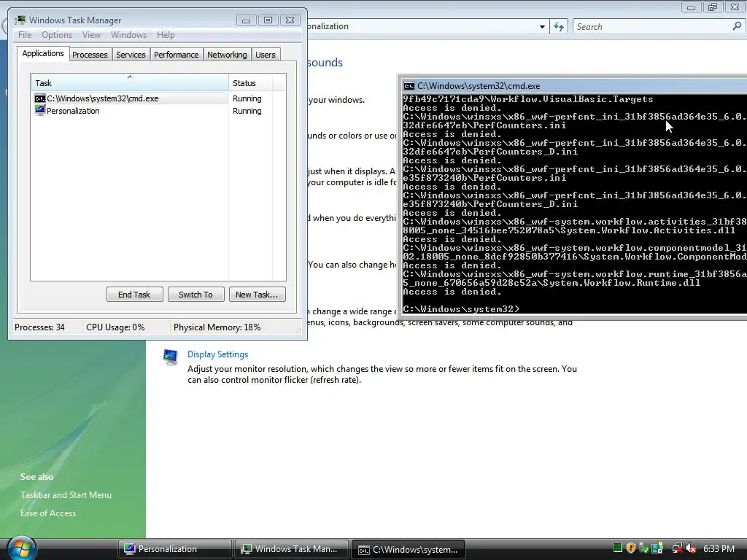Open Windows Sidebar tray icon
Screen dimensions: 747x560
pos(657,548)
